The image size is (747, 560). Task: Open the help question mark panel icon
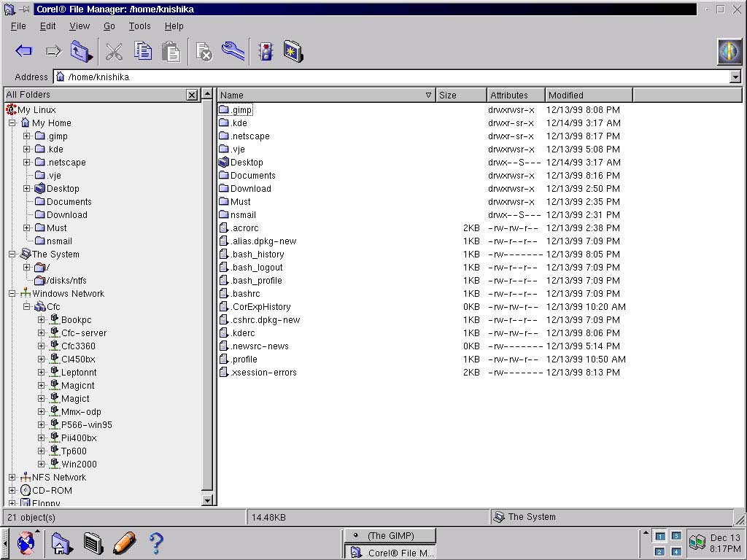pos(155,543)
